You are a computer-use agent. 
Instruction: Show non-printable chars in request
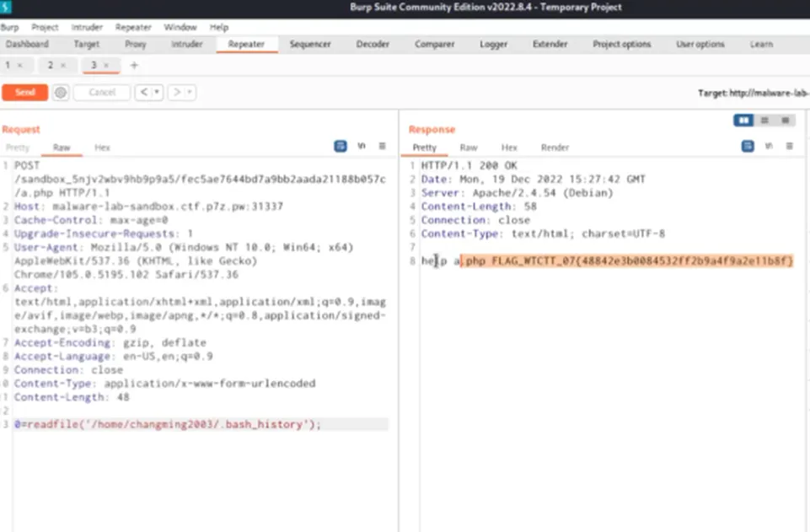click(x=361, y=146)
